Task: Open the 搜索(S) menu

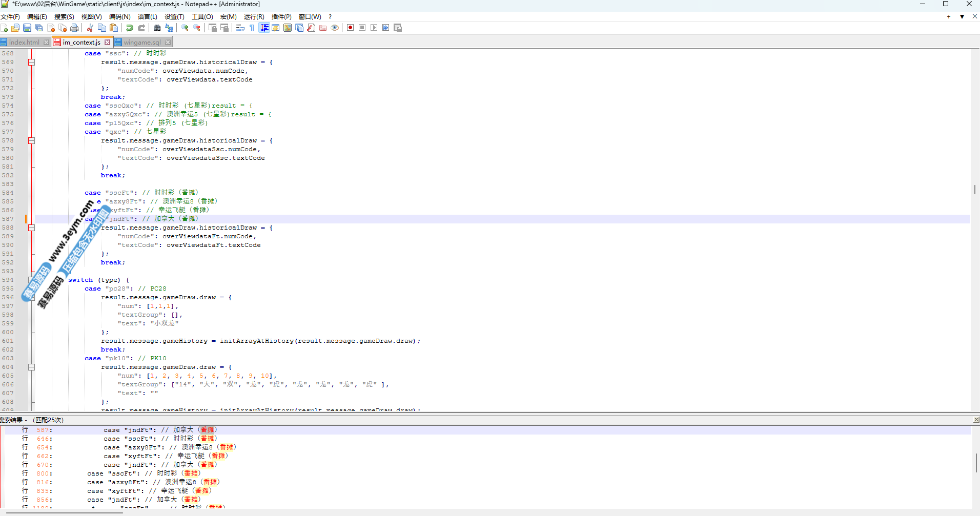Action: 64,16
